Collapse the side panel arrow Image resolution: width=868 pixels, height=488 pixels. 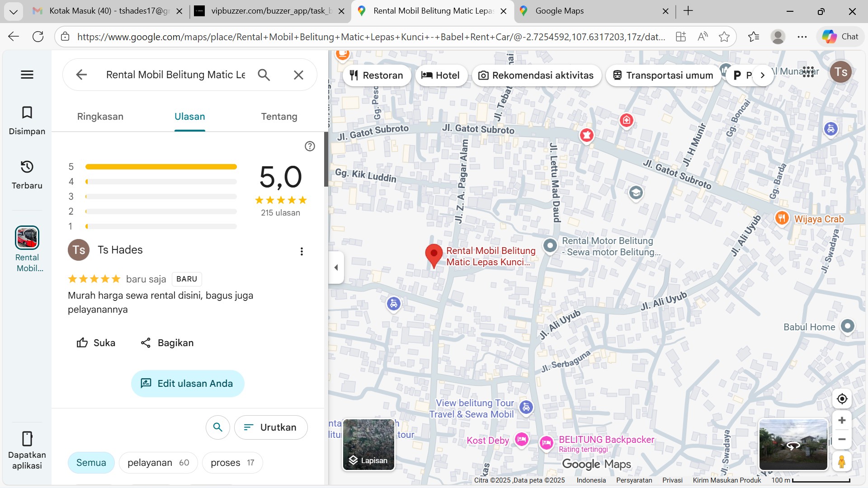pyautogui.click(x=336, y=267)
